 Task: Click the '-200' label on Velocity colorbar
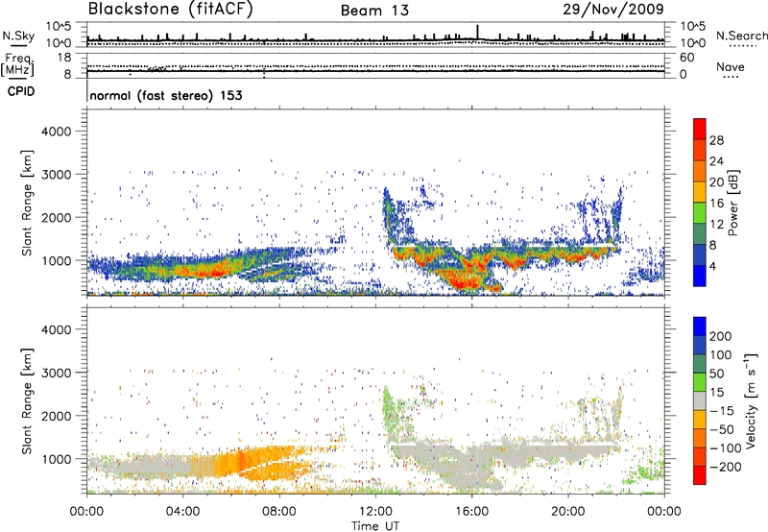tap(726, 467)
